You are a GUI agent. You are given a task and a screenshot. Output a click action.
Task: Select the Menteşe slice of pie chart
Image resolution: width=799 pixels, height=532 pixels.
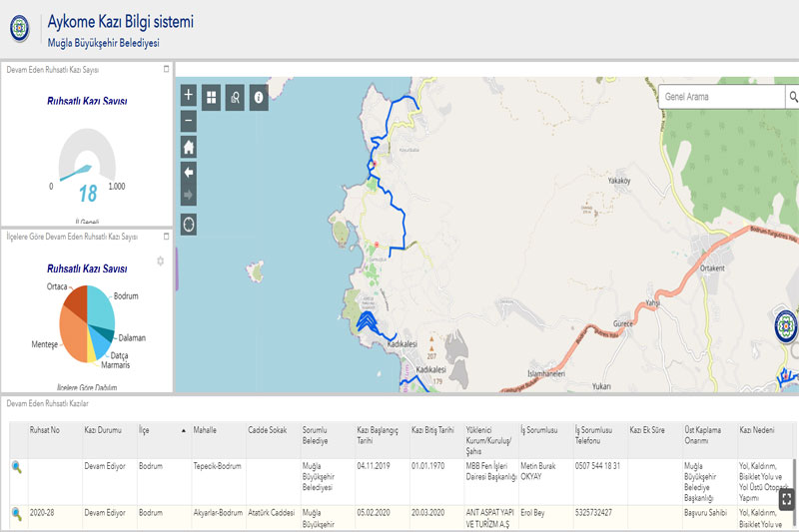point(73,334)
